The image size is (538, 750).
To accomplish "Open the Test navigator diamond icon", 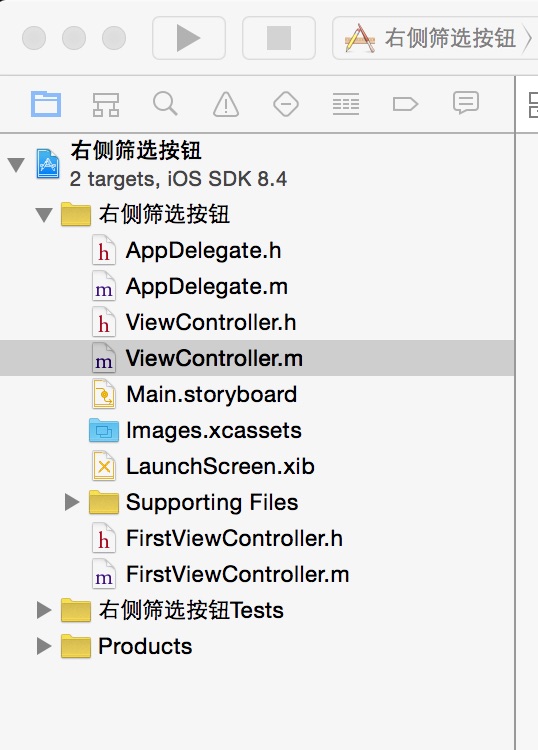I will pyautogui.click(x=286, y=104).
